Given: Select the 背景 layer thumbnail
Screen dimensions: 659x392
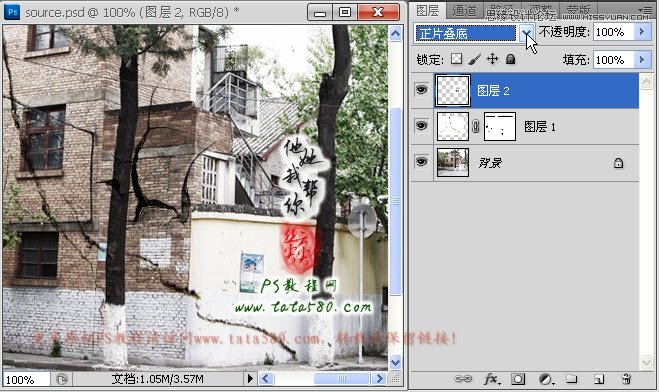Looking at the screenshot, I should [453, 162].
